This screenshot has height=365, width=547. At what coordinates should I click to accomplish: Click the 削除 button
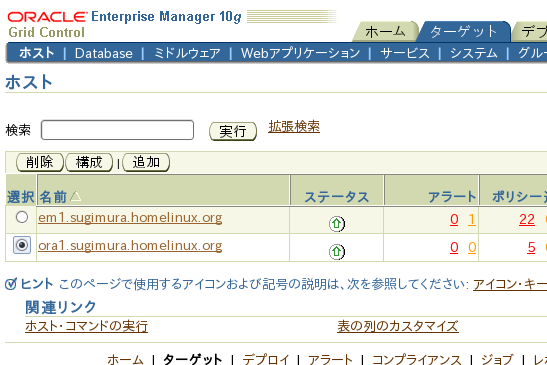pos(39,162)
